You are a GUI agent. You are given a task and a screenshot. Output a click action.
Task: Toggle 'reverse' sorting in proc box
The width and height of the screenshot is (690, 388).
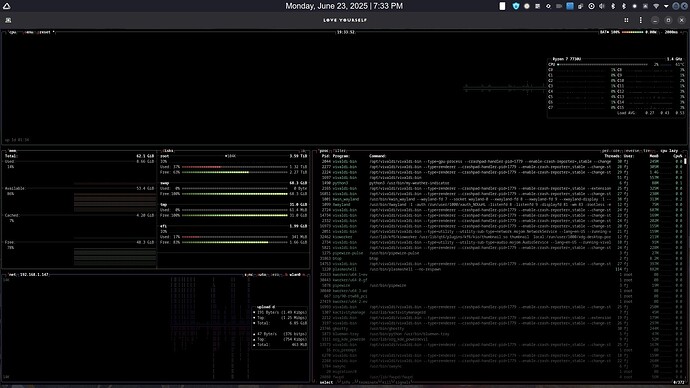[632, 151]
